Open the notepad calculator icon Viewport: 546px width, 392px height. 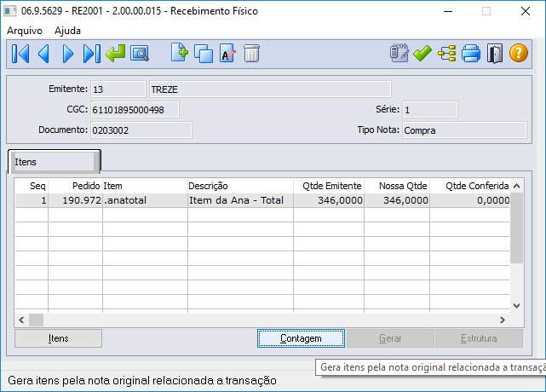coord(399,53)
